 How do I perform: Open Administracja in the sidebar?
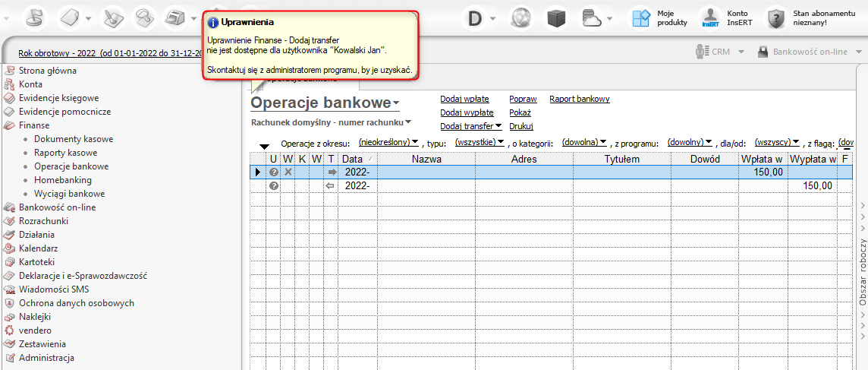46,358
